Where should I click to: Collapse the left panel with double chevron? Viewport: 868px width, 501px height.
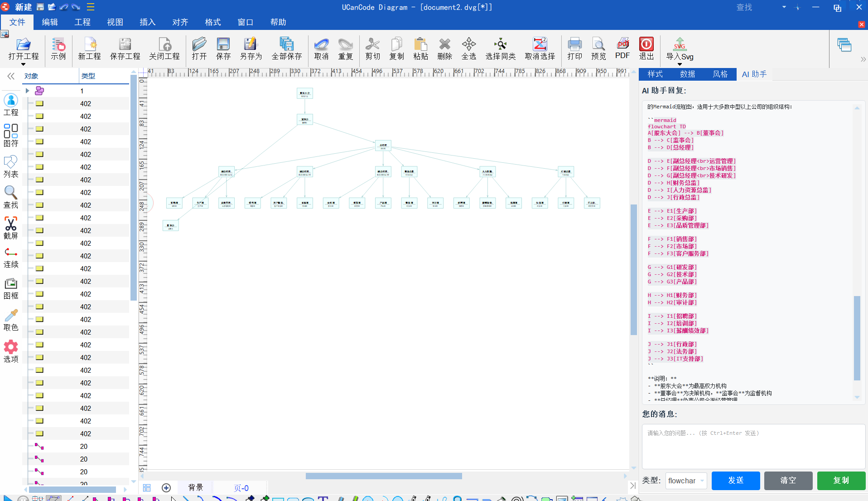[11, 76]
